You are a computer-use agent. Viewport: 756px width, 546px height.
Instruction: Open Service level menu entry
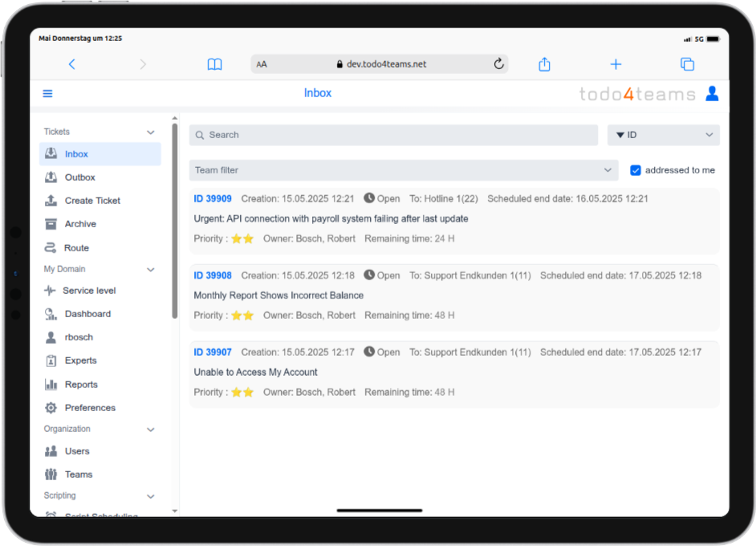point(100,291)
